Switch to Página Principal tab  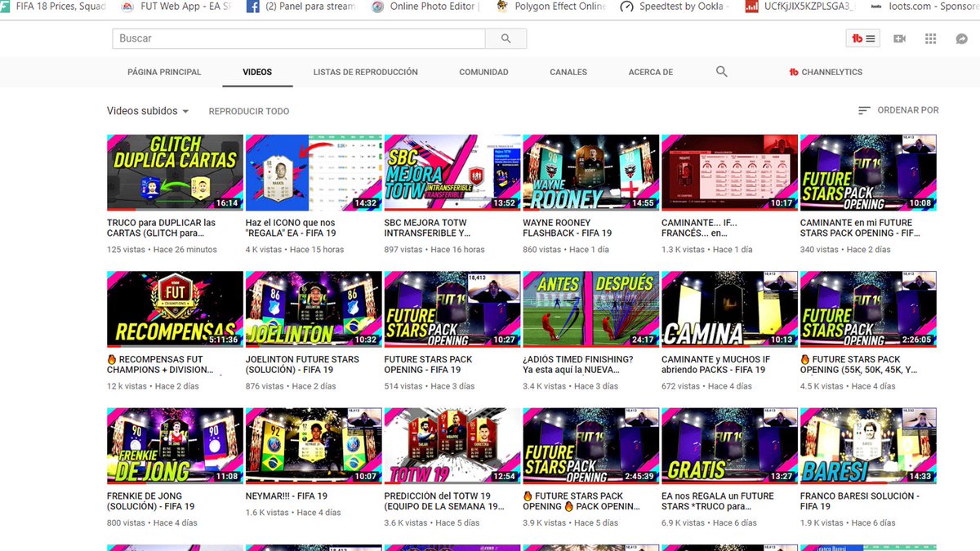coord(164,72)
